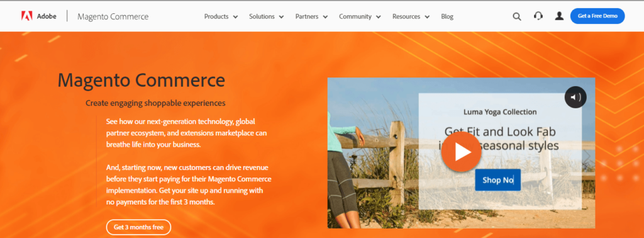The height and width of the screenshot is (238, 644).
Task: Click the Magento Commerce hero heading
Action: coord(142,80)
